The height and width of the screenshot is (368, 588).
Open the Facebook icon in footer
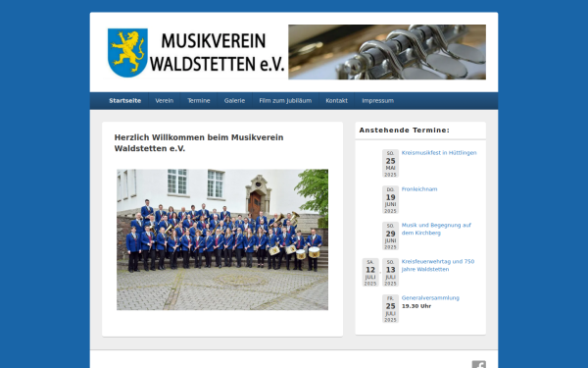pyautogui.click(x=479, y=364)
